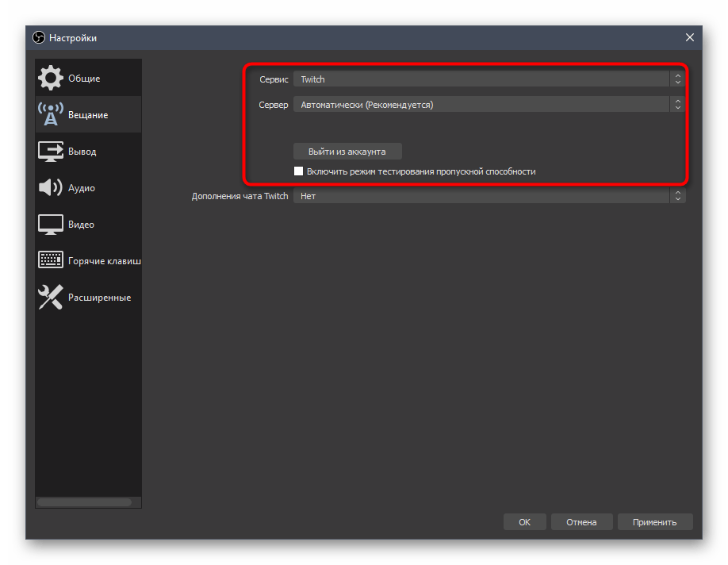This screenshot has width=728, height=565.
Task: Confirm settings with the OK button
Action: [x=525, y=522]
